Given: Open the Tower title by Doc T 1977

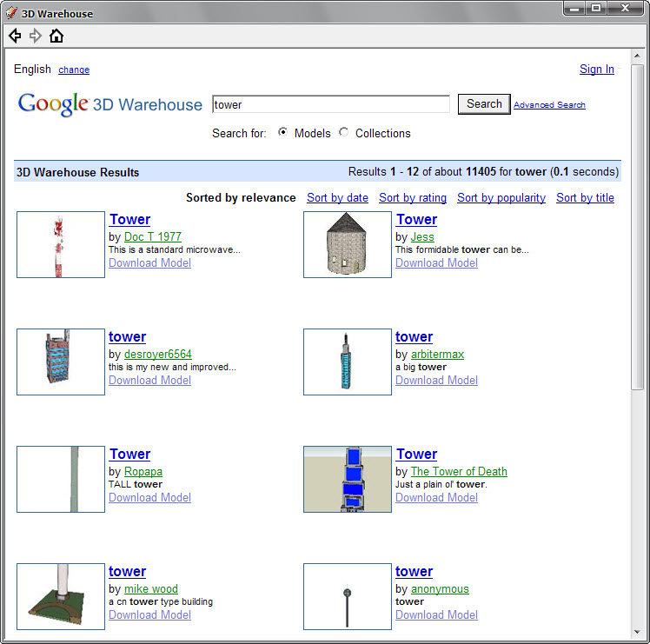Looking at the screenshot, I should [129, 219].
